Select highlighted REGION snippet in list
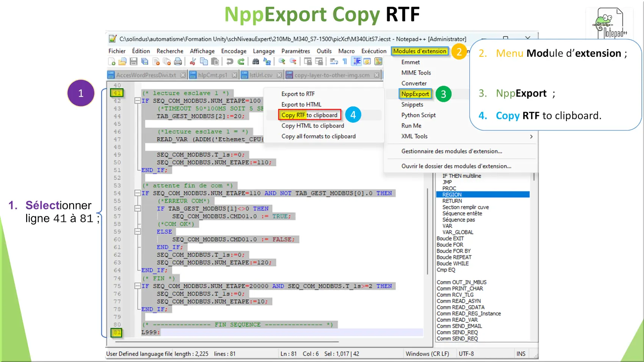Image resolution: width=644 pixels, height=362 pixels. (x=483, y=195)
